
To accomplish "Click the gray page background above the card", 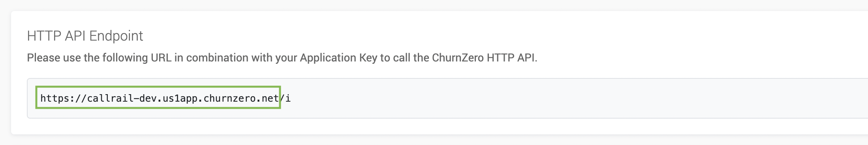I will point(434,5).
